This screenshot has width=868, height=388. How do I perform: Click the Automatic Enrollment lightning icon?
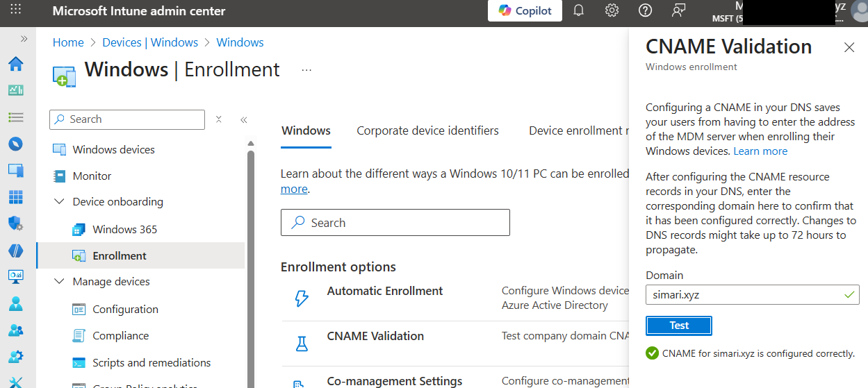301,298
